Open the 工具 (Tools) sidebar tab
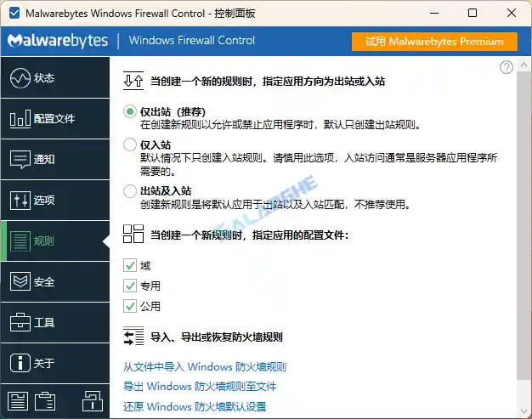532x419 pixels. (x=55, y=322)
